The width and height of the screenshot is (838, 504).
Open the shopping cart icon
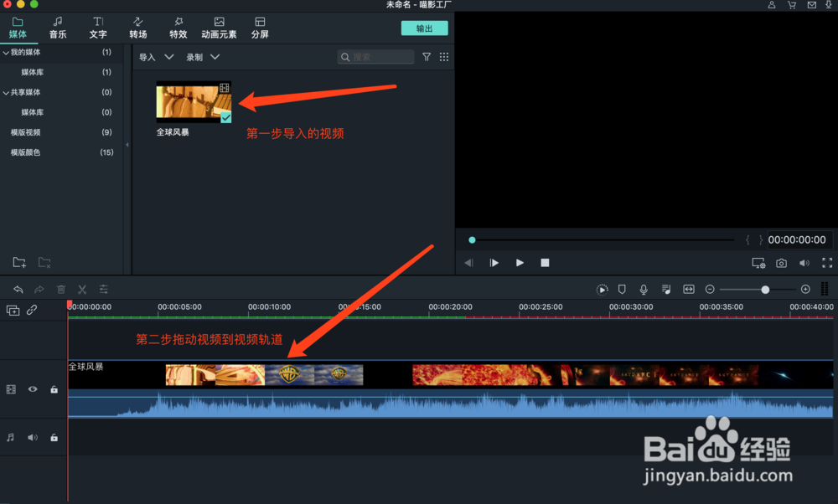[x=792, y=5]
